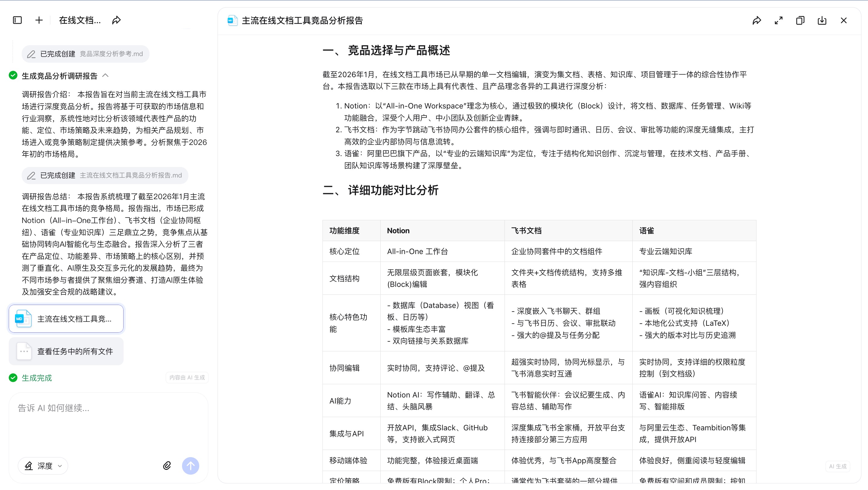Copy the report content using the copy icon
The height and width of the screenshot is (490, 868).
tap(800, 20)
